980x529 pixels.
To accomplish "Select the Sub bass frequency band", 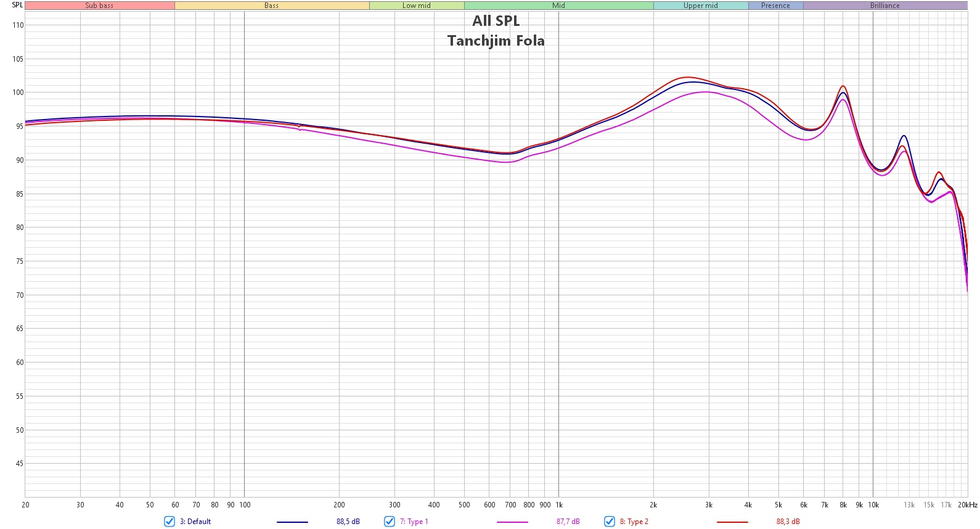I will tap(100, 6).
